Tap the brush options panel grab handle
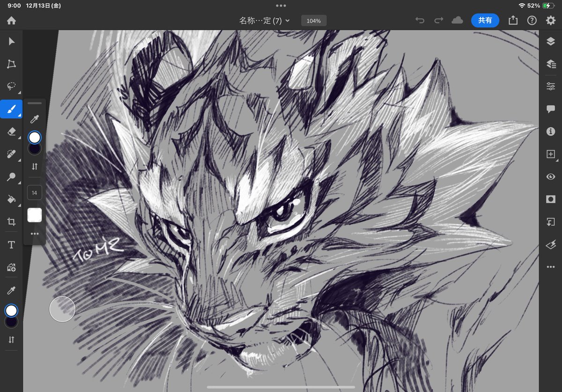This screenshot has height=392, width=562. tap(35, 103)
